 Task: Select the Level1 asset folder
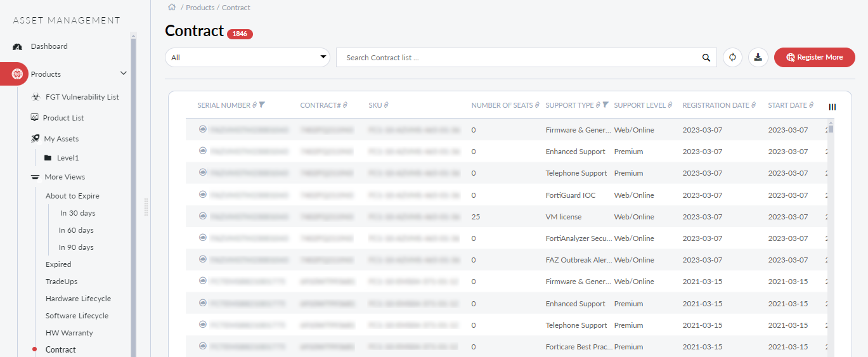click(x=68, y=158)
